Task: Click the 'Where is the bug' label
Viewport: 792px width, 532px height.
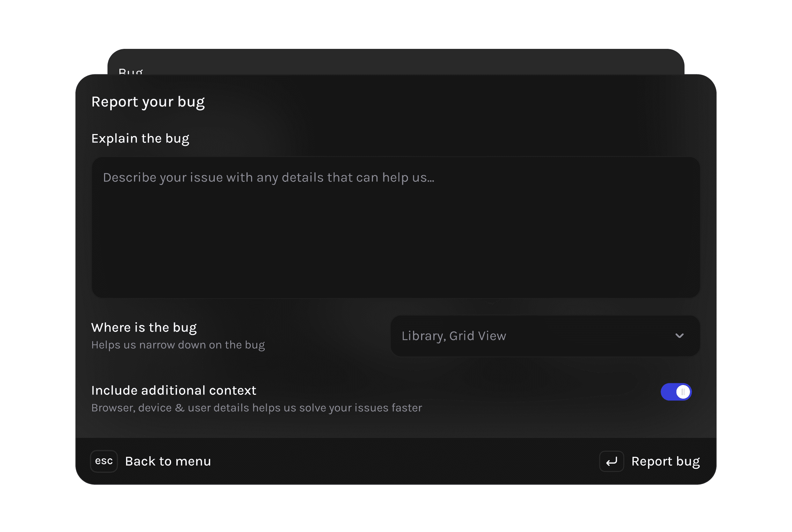Action: point(144,327)
